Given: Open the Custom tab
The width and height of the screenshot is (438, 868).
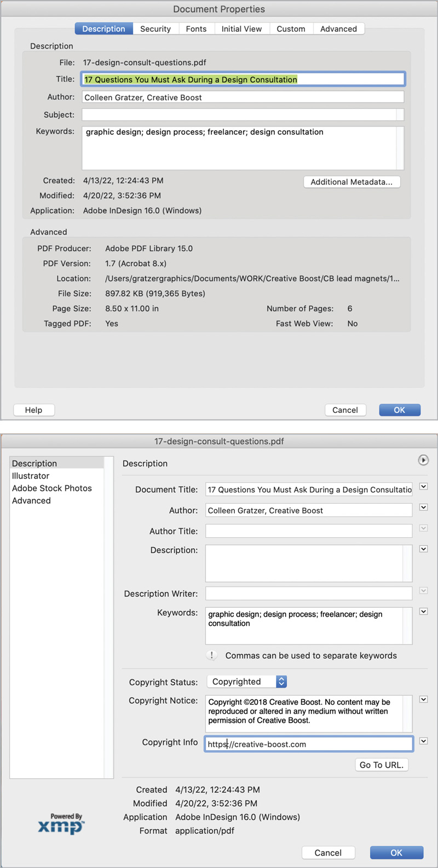Looking at the screenshot, I should point(291,29).
